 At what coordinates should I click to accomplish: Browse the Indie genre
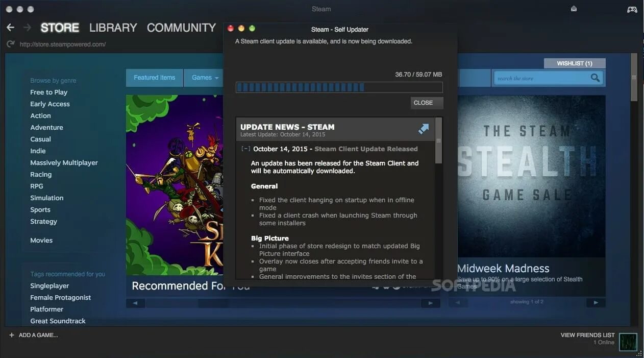[x=38, y=151]
